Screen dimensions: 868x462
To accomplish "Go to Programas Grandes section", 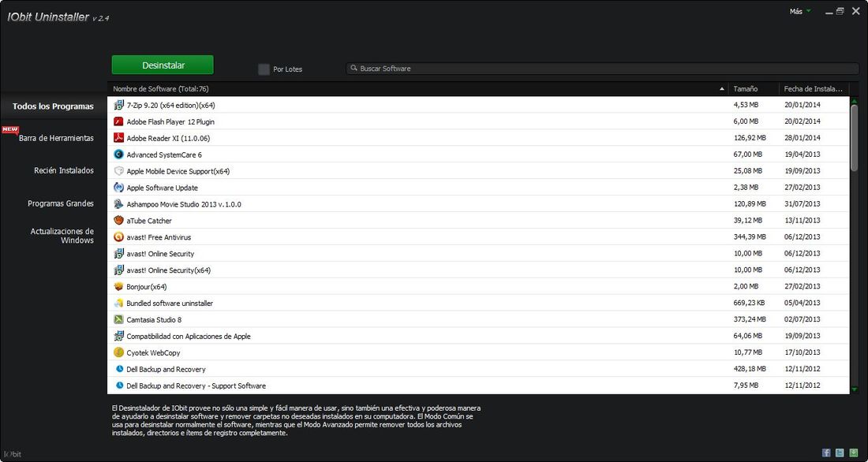I will coord(61,203).
